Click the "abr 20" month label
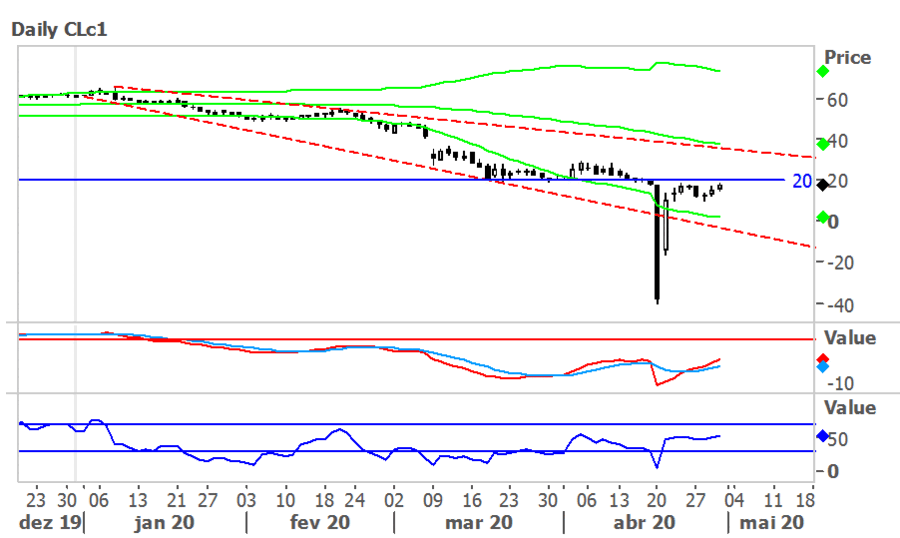Viewport: 900px width, 538px height. (644, 522)
